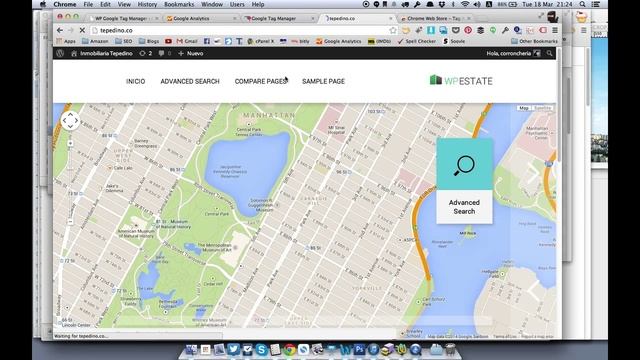640x360 pixels.
Task: Switch to the Google Tag Manager tab
Action: 279,18
